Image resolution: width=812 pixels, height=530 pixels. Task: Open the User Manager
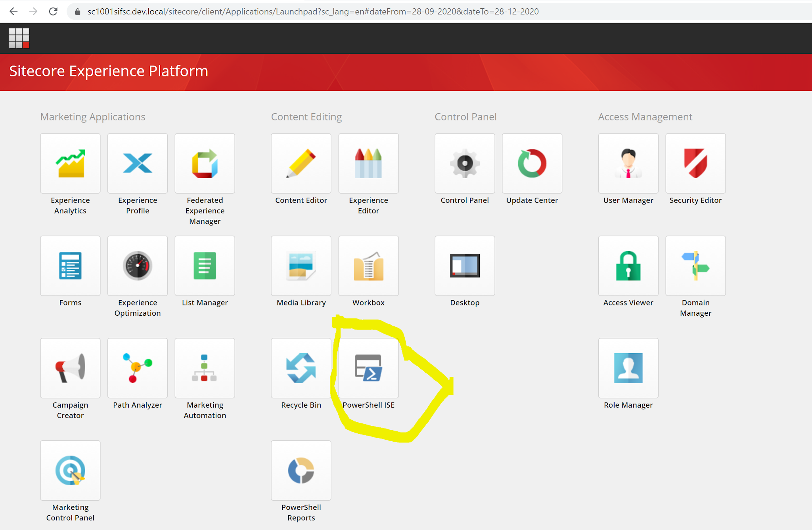[x=628, y=163]
